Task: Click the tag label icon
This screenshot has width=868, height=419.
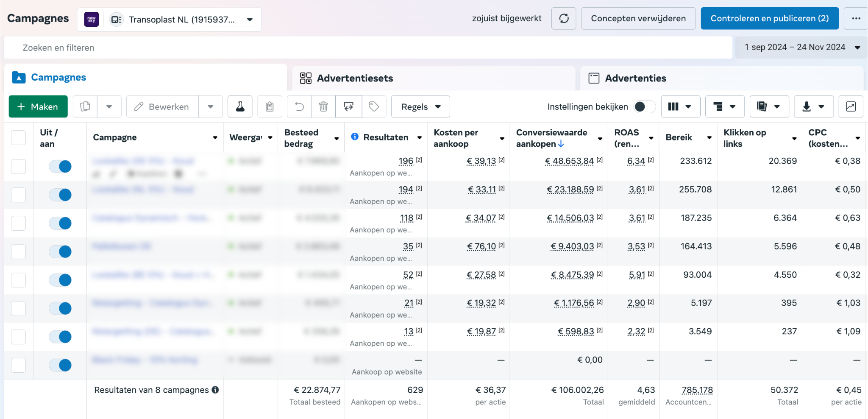Action: pyautogui.click(x=374, y=106)
